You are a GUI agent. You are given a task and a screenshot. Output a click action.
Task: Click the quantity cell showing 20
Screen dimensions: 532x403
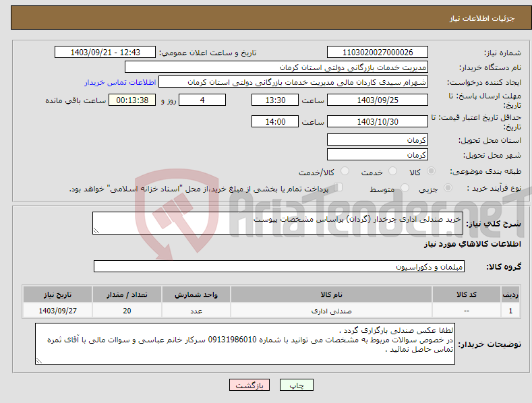[127, 311]
